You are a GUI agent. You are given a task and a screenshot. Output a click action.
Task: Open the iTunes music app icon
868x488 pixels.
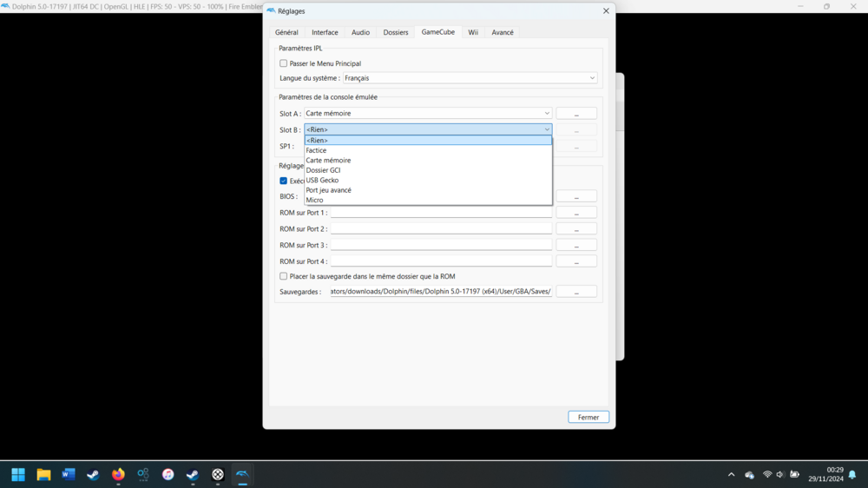[x=168, y=474]
